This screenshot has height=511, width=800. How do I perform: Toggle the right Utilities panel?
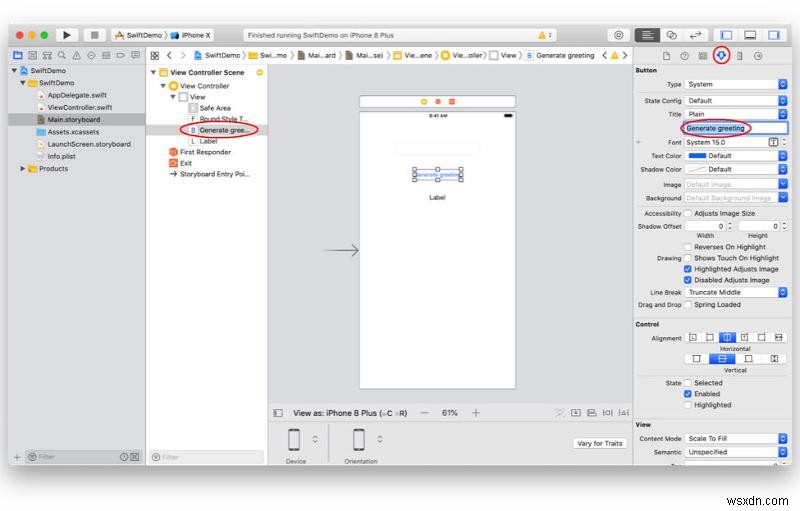774,35
